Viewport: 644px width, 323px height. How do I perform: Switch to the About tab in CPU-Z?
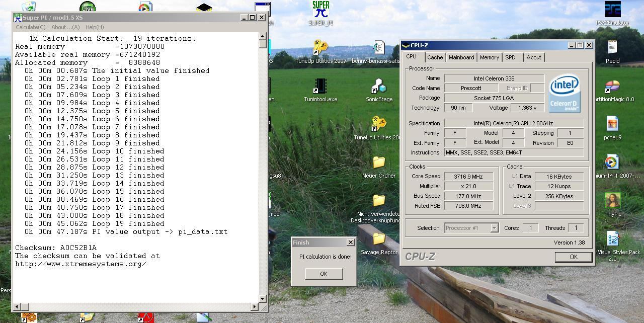(x=534, y=57)
